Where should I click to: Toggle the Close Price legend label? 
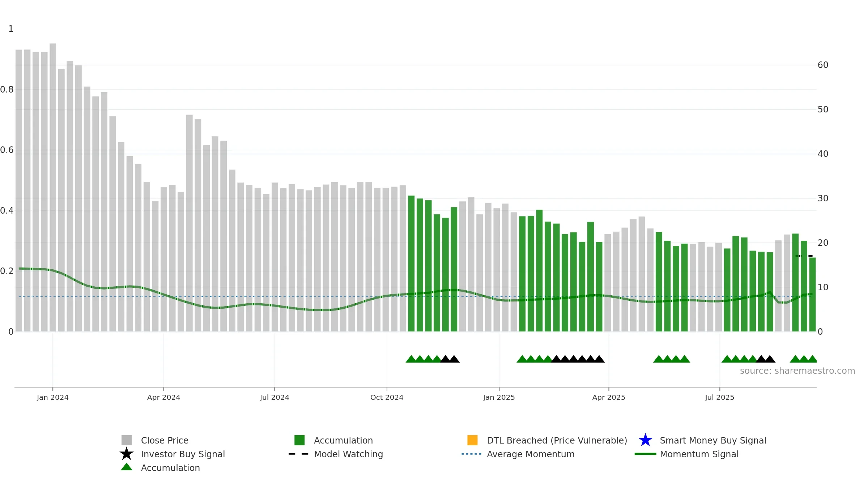[x=165, y=440]
